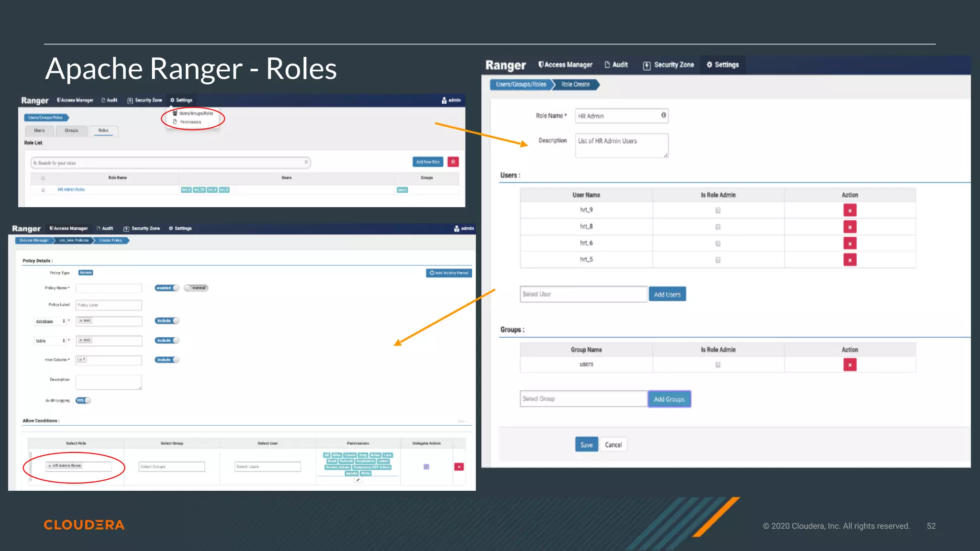This screenshot has height=551, width=980.
Task: Open the database resource type dropdown
Action: coord(50,321)
